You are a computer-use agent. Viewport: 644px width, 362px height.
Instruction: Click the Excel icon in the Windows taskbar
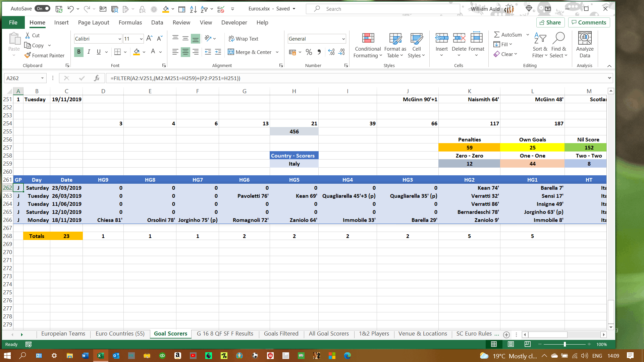tap(100, 356)
